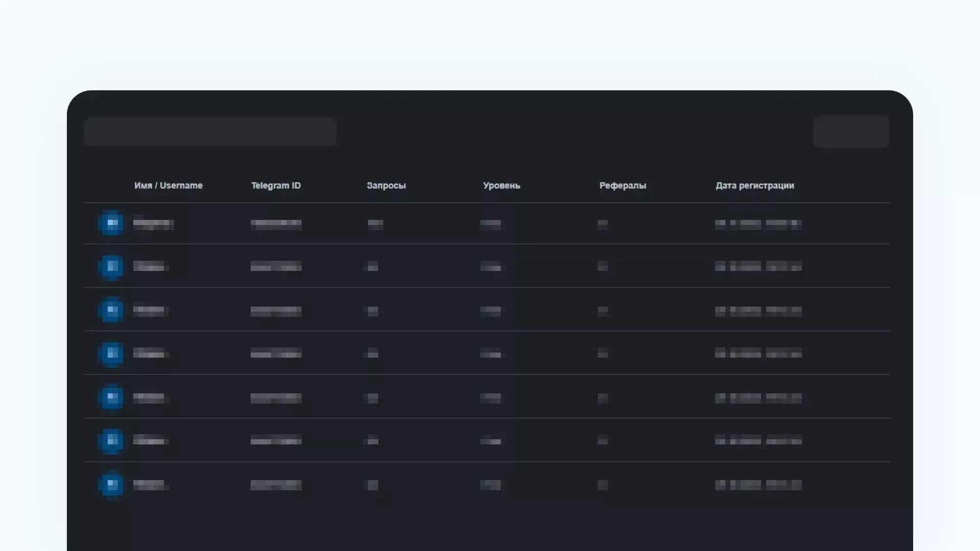Click the first row's user avatar

click(x=111, y=223)
